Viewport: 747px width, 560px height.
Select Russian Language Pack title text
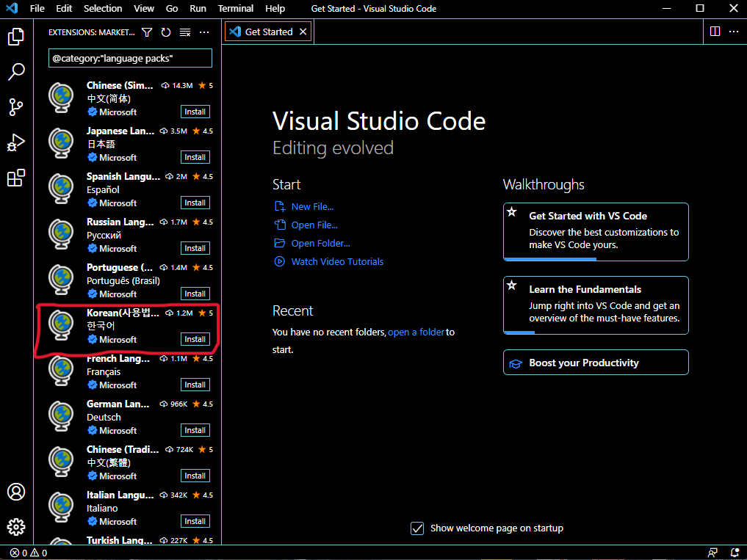[120, 222]
